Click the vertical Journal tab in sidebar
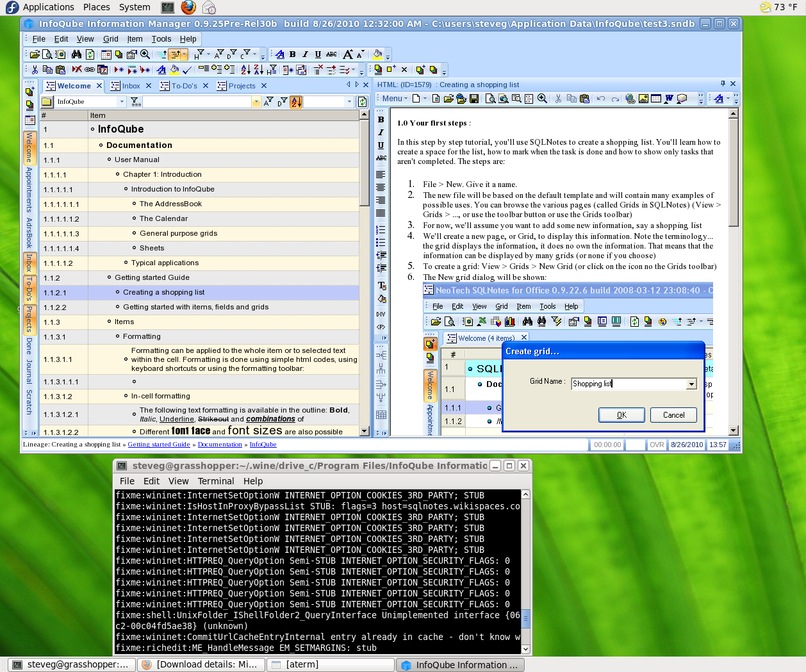Image resolution: width=806 pixels, height=672 pixels. (x=29, y=372)
